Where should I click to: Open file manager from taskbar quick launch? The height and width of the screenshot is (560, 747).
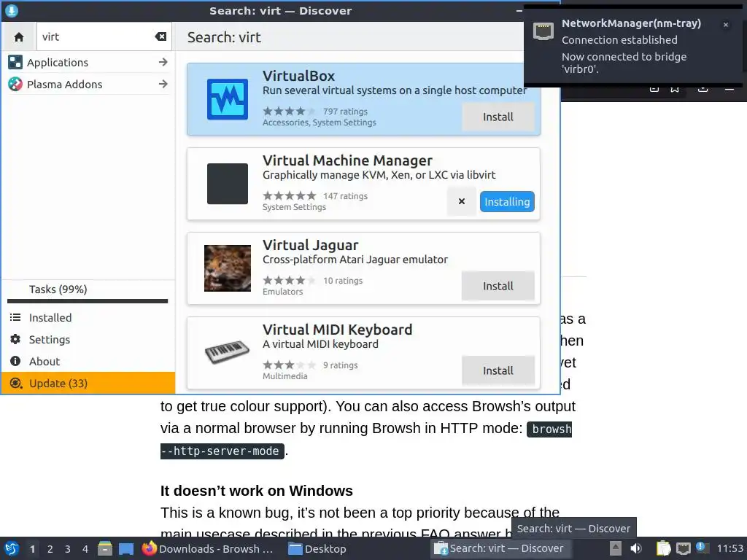pyautogui.click(x=105, y=548)
